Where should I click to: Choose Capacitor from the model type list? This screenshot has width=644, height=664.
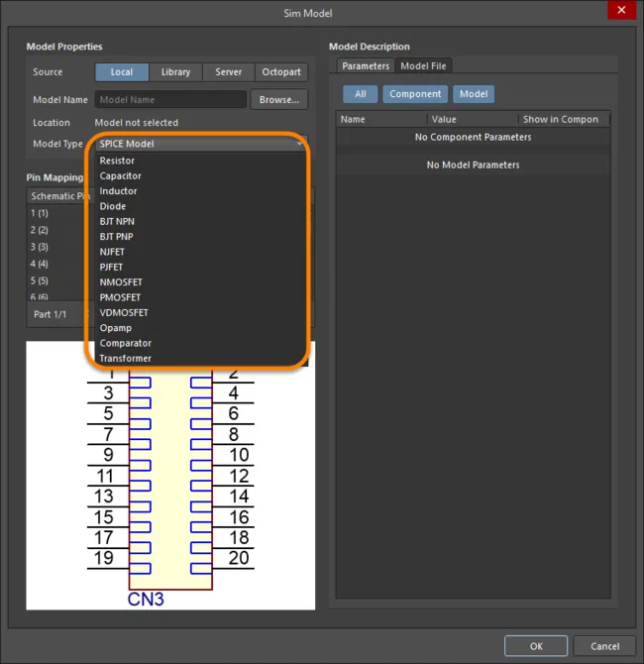coord(201,175)
